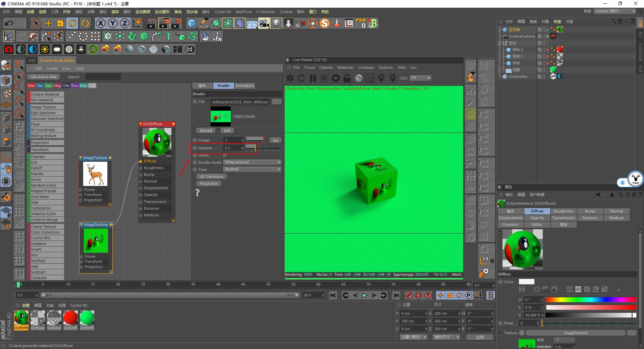Image resolution: width=644 pixels, height=349 pixels.
Task: Click the Diffuse Color swatch in attributes
Action: click(526, 282)
